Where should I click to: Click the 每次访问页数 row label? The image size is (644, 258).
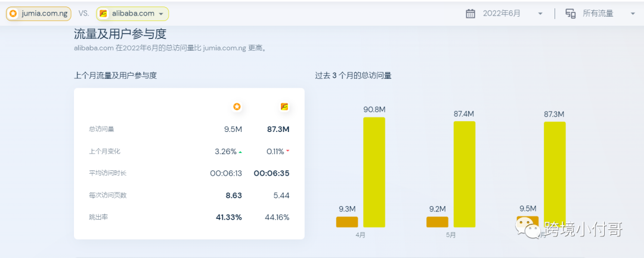click(x=107, y=195)
